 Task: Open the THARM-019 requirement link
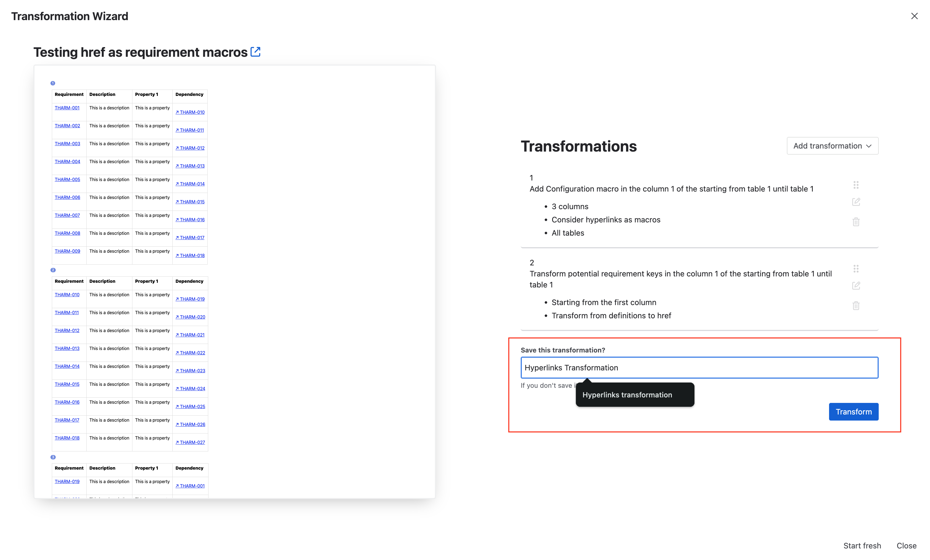pyautogui.click(x=67, y=481)
